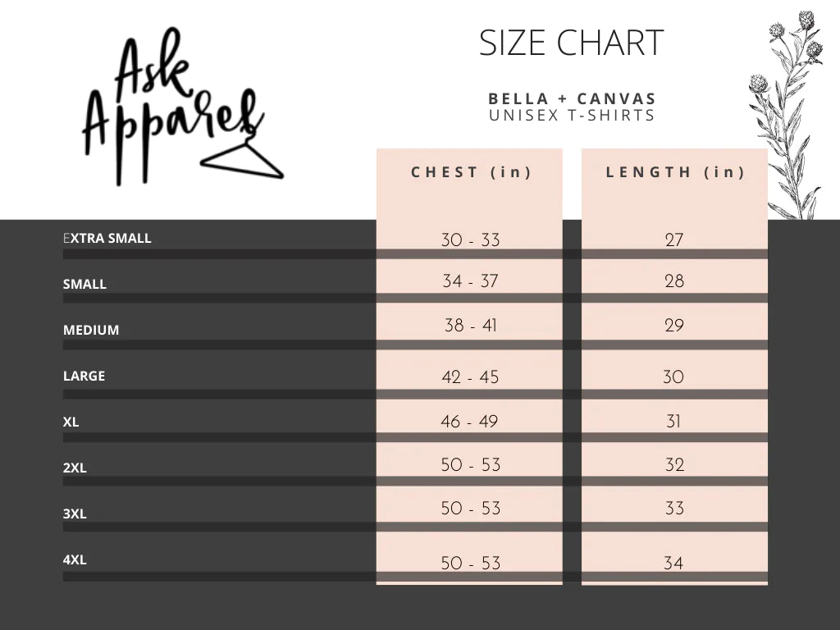Click length value 27
The image size is (840, 630).
coord(674,240)
